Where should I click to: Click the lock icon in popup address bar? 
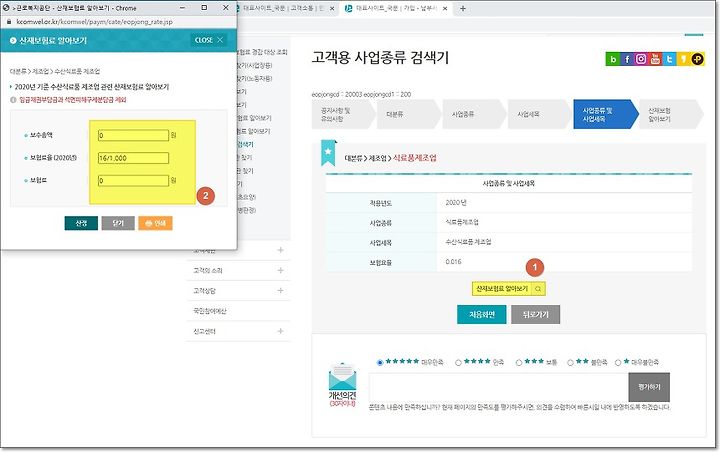[x=8, y=22]
